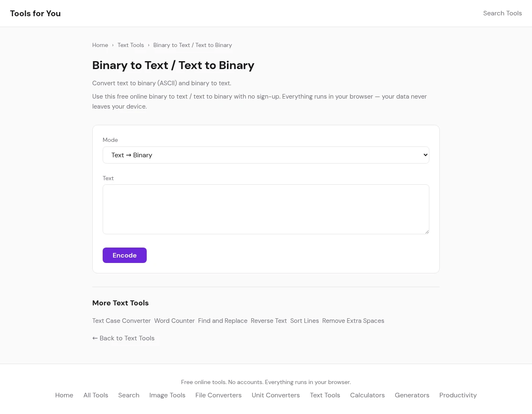The image size is (532, 414).
Task: Select All Tools in the footer
Action: pyautogui.click(x=96, y=395)
